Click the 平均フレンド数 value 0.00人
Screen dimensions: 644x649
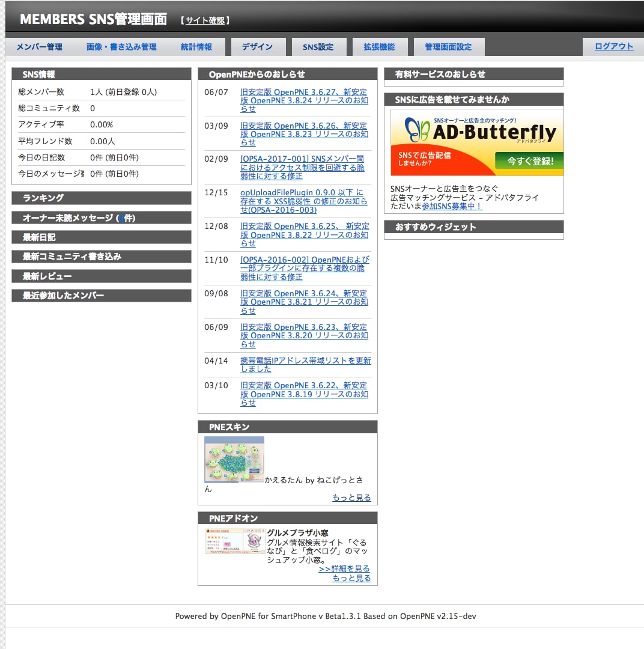coord(102,141)
